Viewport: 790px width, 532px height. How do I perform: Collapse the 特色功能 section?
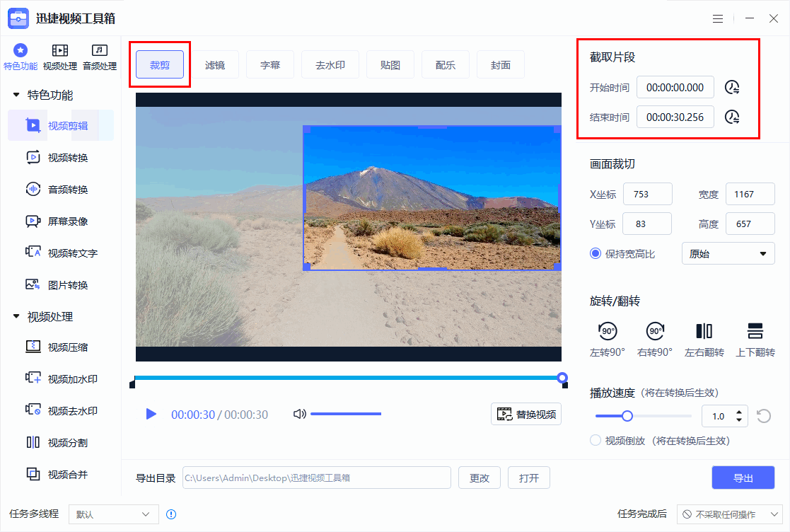pyautogui.click(x=16, y=93)
